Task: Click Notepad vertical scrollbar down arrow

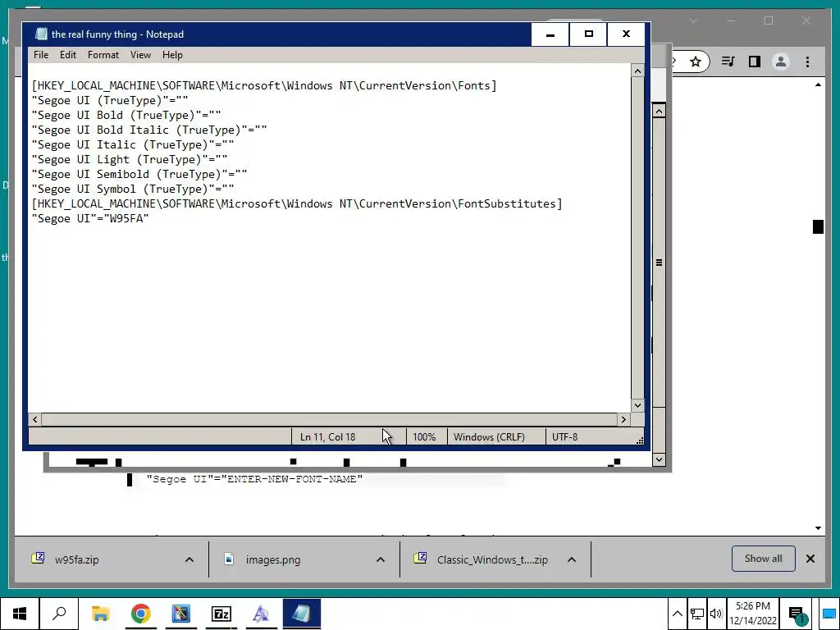Action: [637, 405]
